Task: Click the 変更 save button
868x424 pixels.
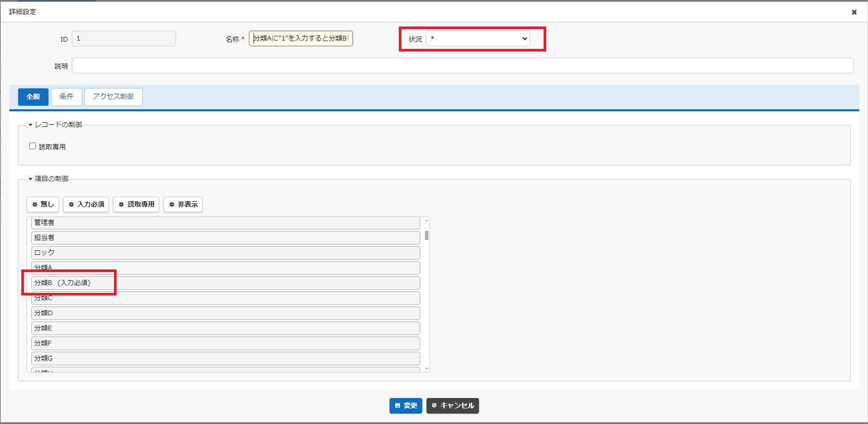Action: coord(406,406)
